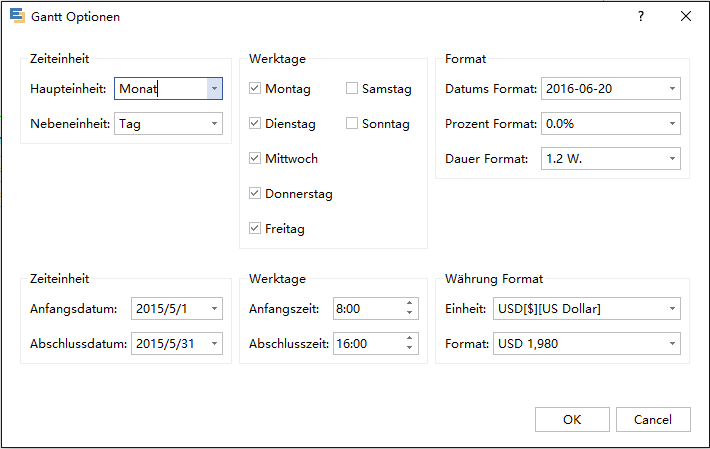
Task: Click the Abschlusszeit time field
Action: 367,343
